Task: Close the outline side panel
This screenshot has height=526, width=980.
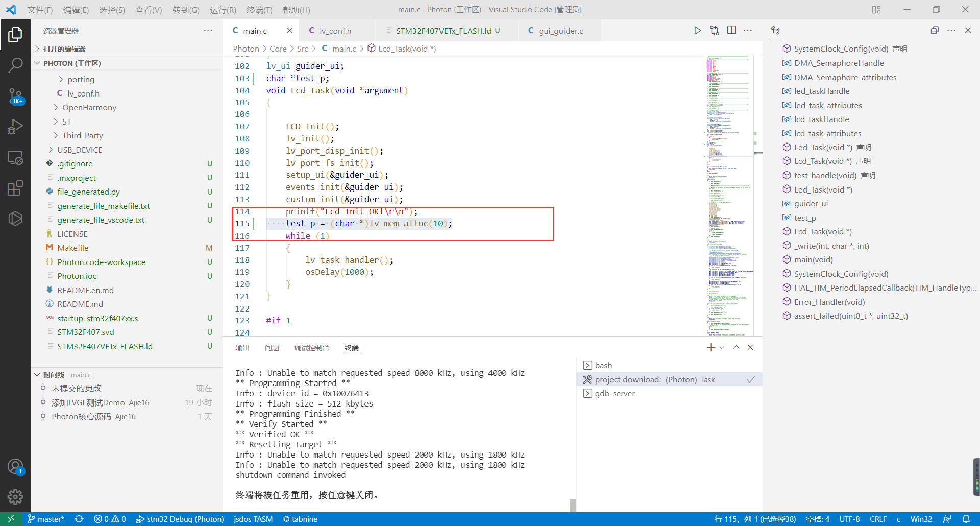Action: (968, 31)
